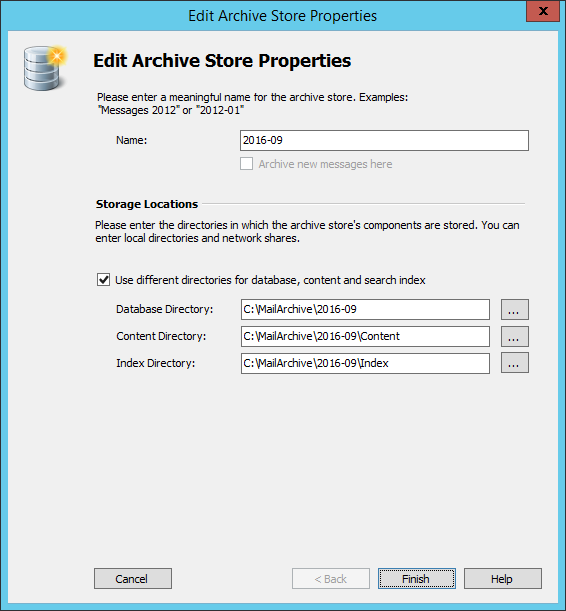This screenshot has width=566, height=611.
Task: Click the Database Directory label
Action: tap(164, 309)
